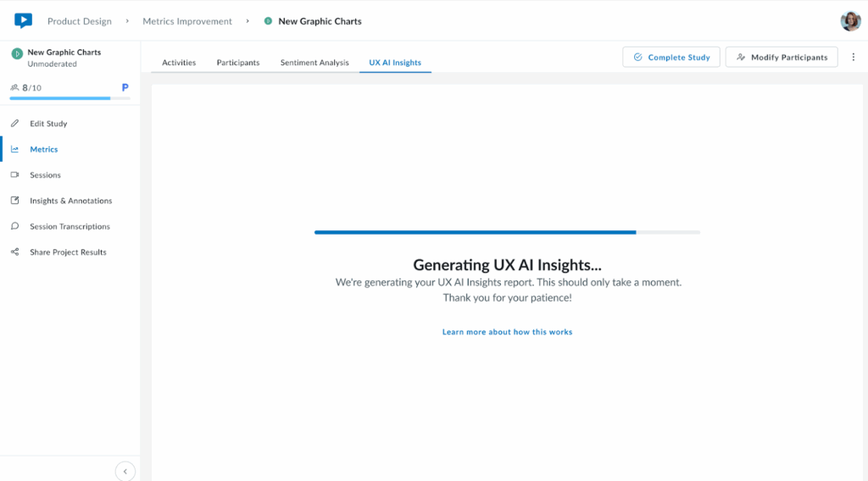This screenshot has height=481, width=868.
Task: Click the participants count icon next to 8/10
Action: coord(14,87)
